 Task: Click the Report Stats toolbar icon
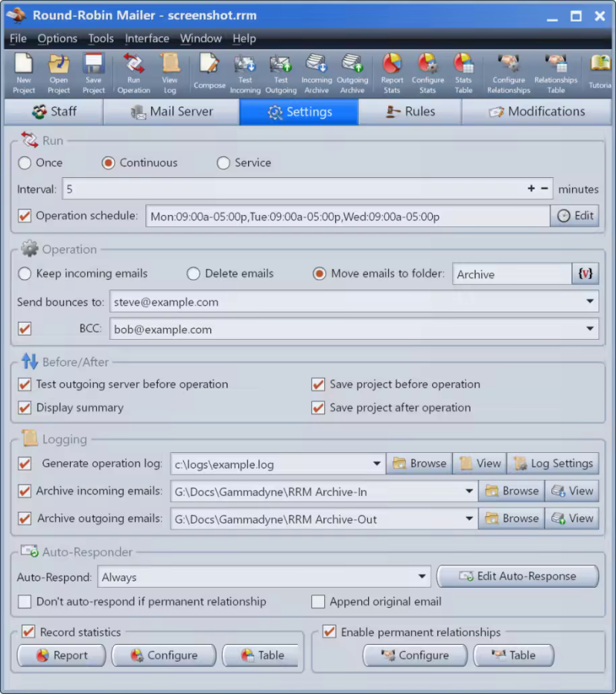pyautogui.click(x=392, y=73)
